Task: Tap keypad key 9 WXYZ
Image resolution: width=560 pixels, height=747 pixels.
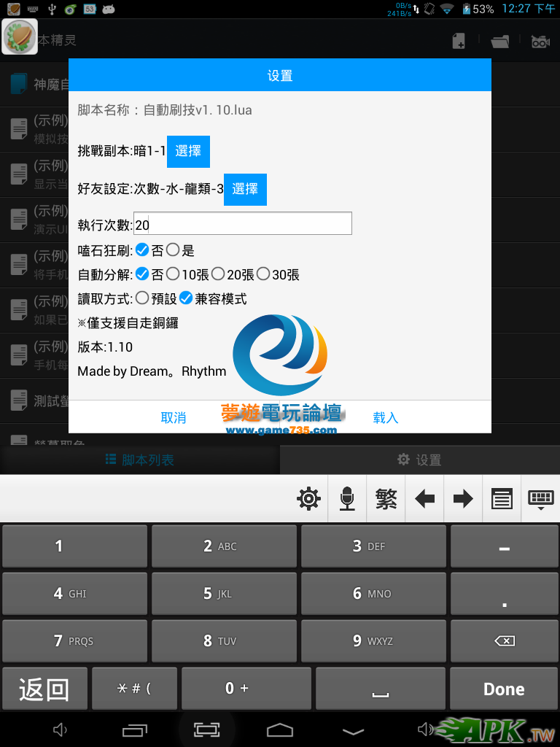Action: 374,640
